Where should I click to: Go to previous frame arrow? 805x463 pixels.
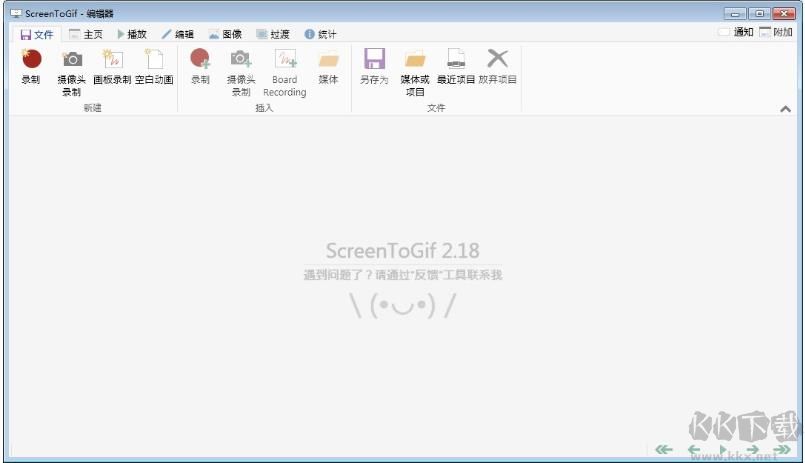click(694, 450)
